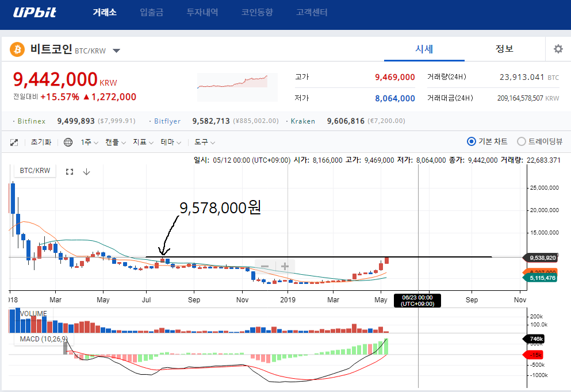Click the Bitcoin coin icon
The width and height of the screenshot is (571, 392).
[17, 49]
